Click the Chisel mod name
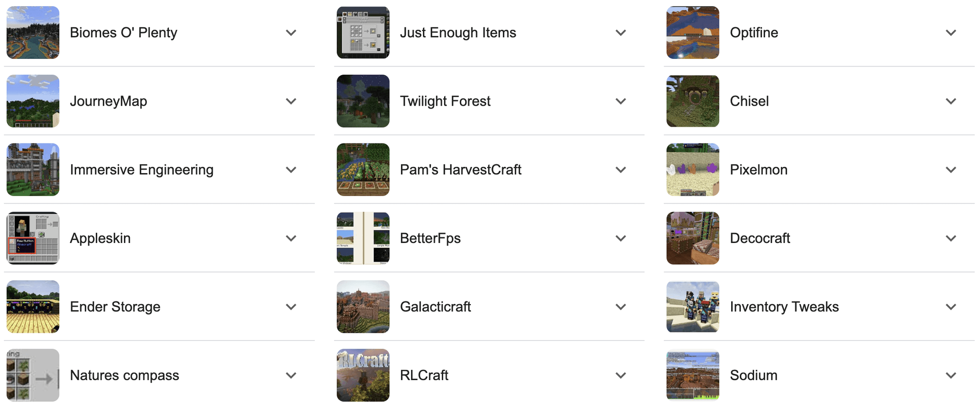Screen dimensions: 980x406 point(749,101)
